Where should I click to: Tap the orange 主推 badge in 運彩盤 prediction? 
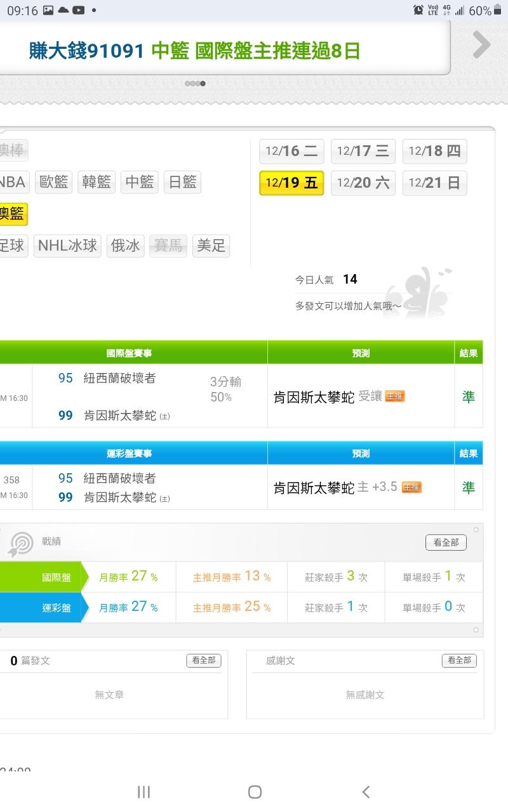click(x=411, y=487)
